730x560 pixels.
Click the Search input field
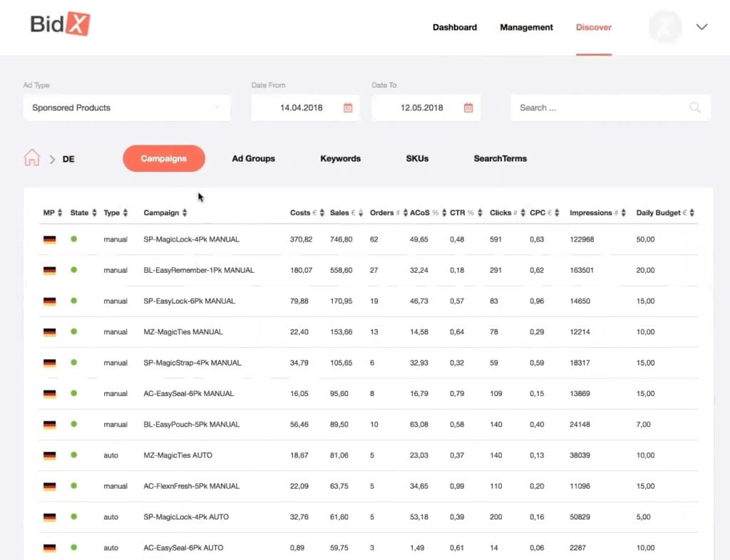[x=610, y=108]
